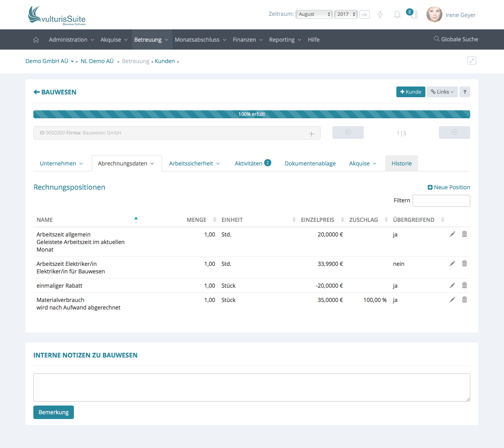Image resolution: width=504 pixels, height=448 pixels.
Task: Open the month dropdown showing August
Action: point(314,14)
